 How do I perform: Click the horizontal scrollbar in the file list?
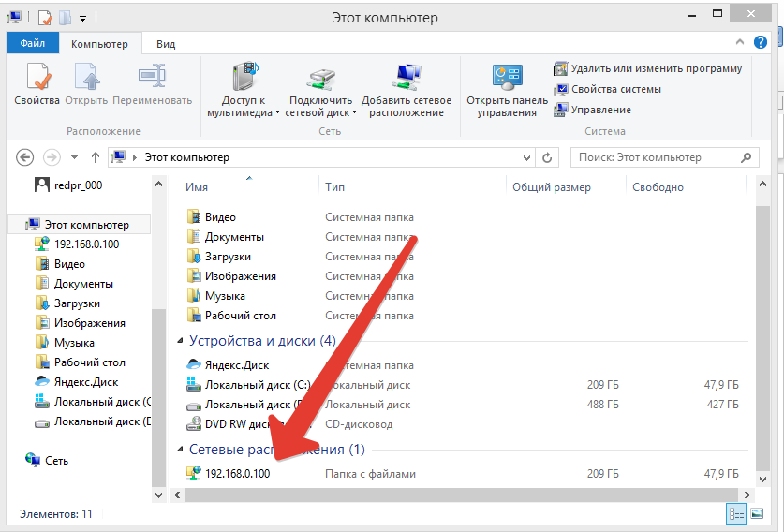[x=450, y=493]
